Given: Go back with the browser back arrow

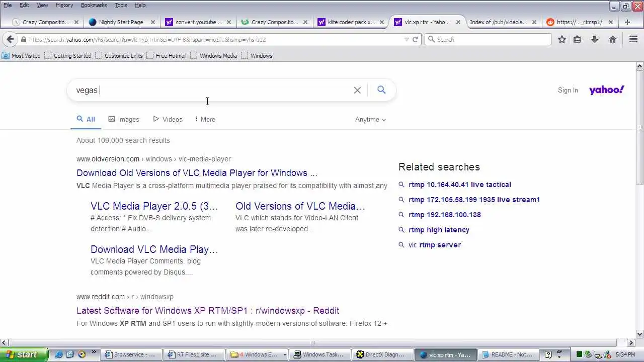Looking at the screenshot, I should pyautogui.click(x=11, y=39).
